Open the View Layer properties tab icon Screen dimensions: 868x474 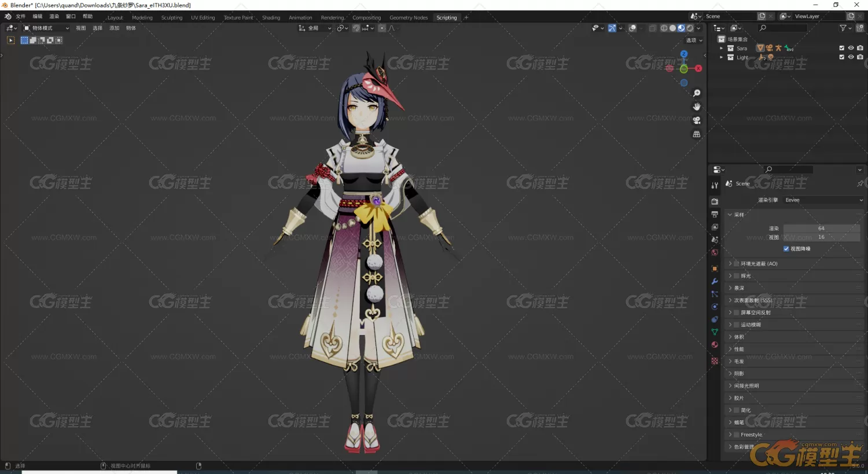[715, 227]
